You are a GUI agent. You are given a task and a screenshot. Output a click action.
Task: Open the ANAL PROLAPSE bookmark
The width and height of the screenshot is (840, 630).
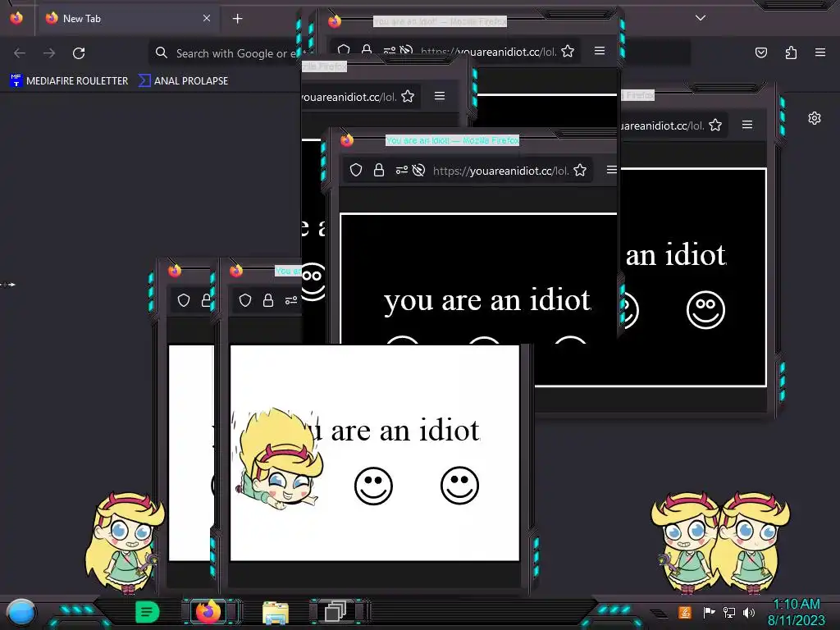point(183,81)
